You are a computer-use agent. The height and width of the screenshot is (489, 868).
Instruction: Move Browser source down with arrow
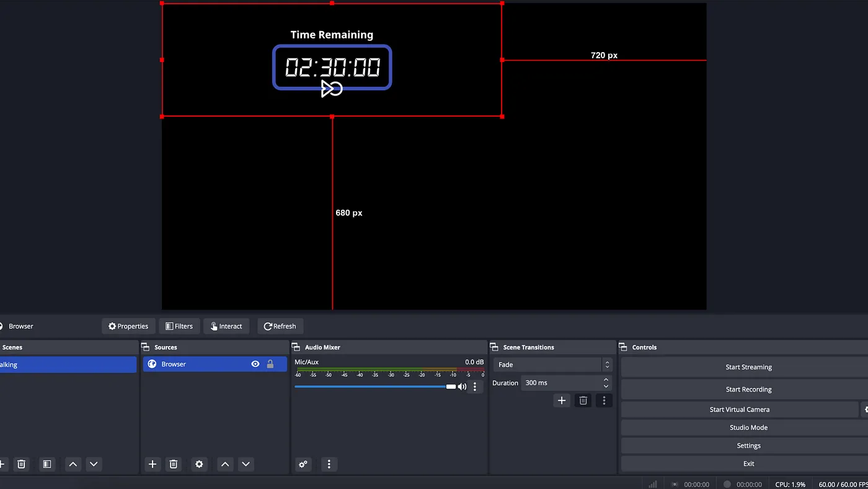pos(246,464)
